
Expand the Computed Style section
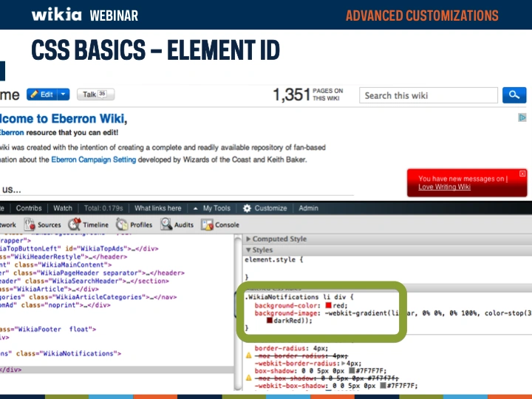coord(248,239)
